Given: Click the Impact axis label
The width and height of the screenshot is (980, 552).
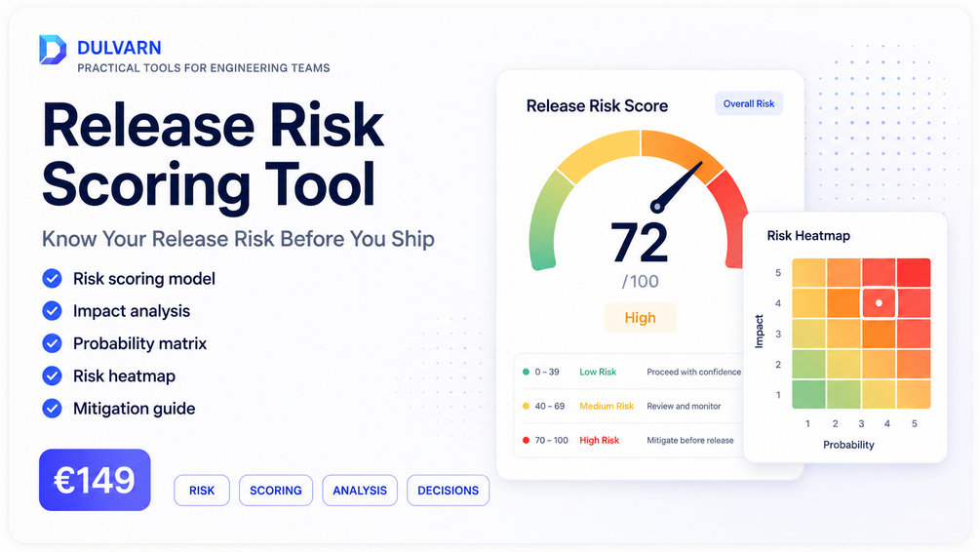Looking at the screenshot, I should 759,332.
